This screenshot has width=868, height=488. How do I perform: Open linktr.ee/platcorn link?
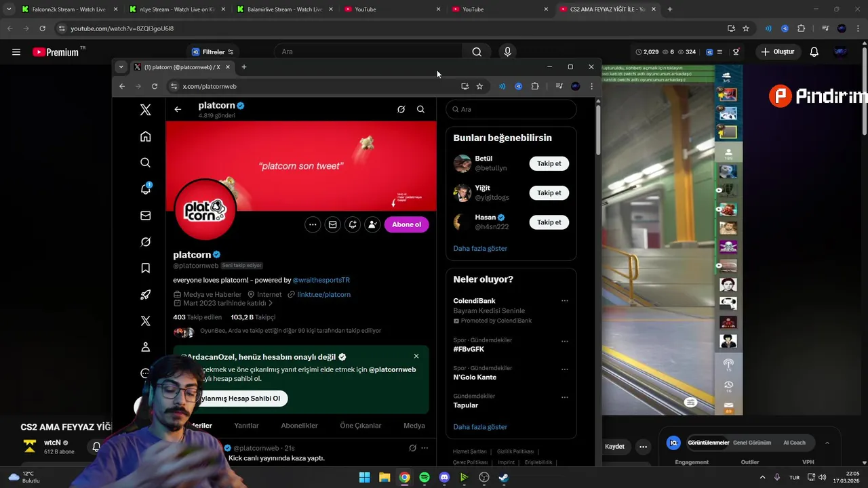pos(323,294)
